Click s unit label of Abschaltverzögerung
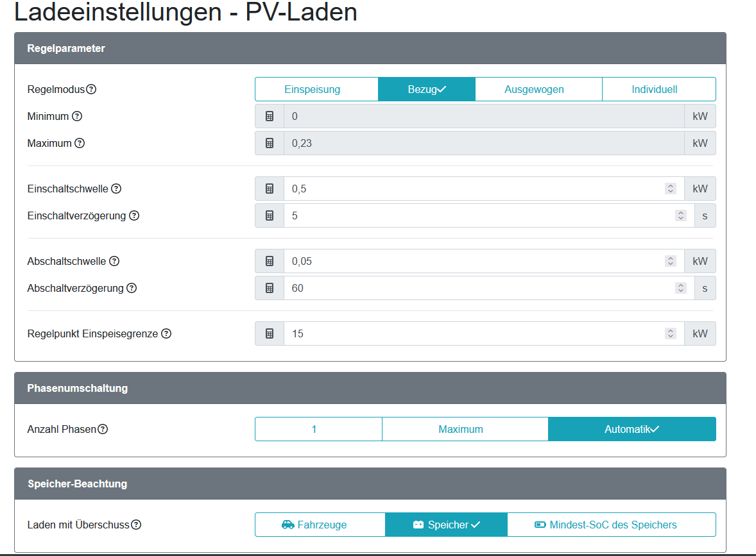 (x=705, y=288)
